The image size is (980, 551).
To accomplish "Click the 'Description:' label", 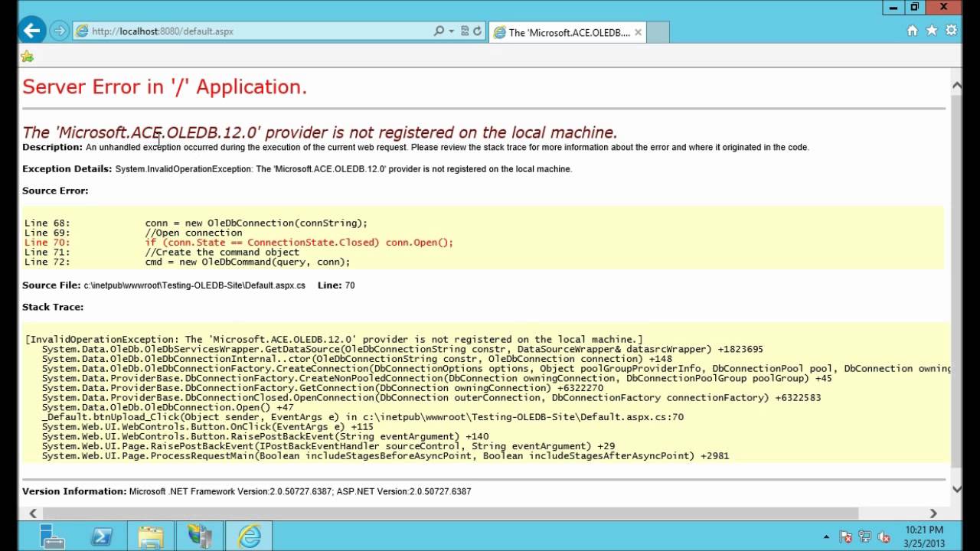I will coord(52,147).
